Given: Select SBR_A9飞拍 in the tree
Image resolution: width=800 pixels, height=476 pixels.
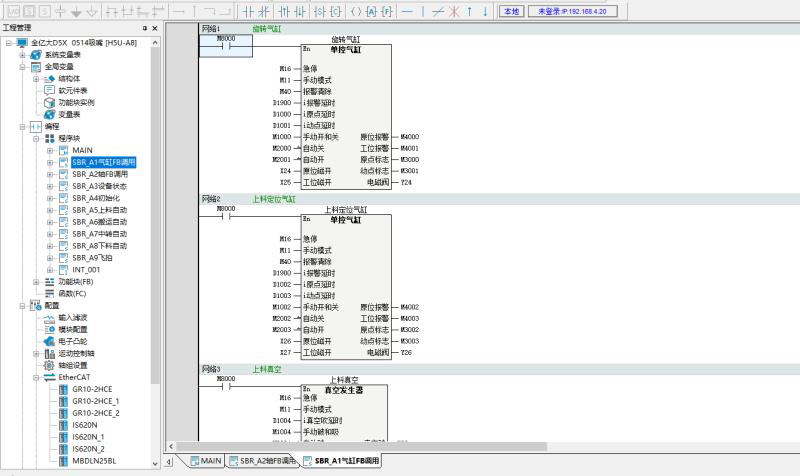Looking at the screenshot, I should (92, 258).
